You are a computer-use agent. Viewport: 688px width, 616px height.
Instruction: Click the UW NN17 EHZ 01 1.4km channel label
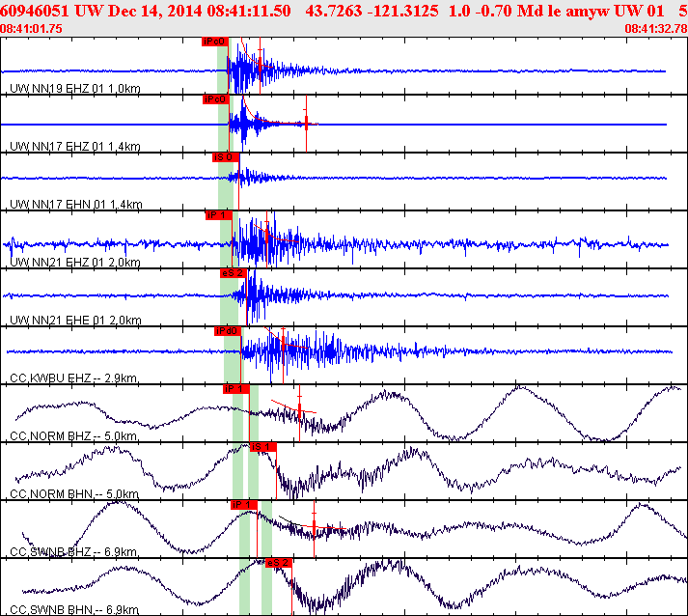(x=75, y=147)
